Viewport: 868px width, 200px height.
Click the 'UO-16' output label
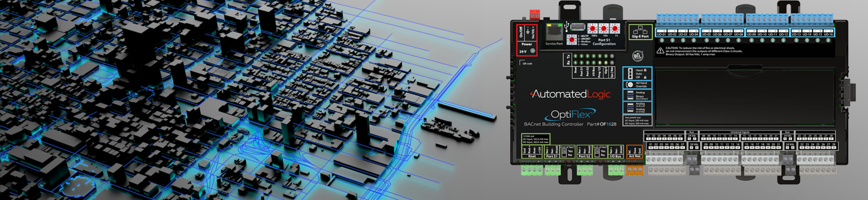[828, 34]
